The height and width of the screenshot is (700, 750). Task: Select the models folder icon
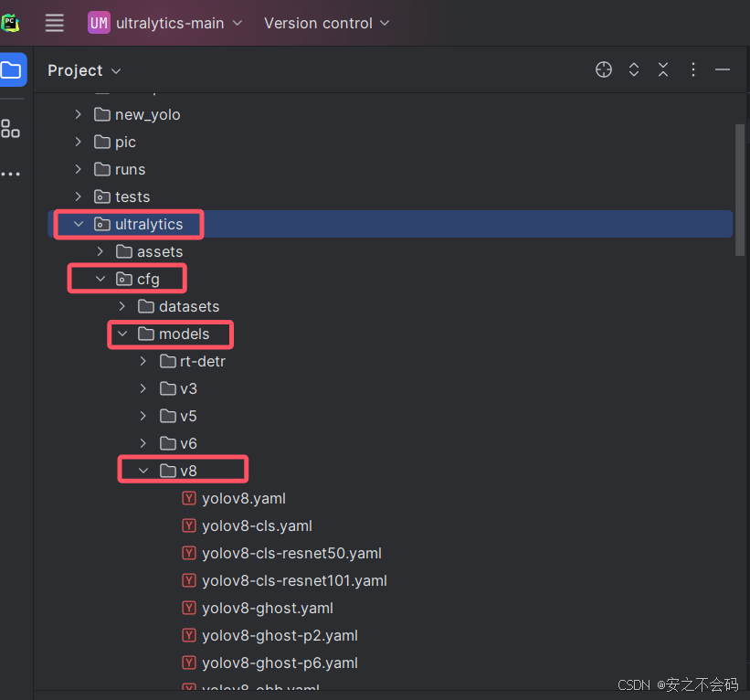[x=146, y=334]
